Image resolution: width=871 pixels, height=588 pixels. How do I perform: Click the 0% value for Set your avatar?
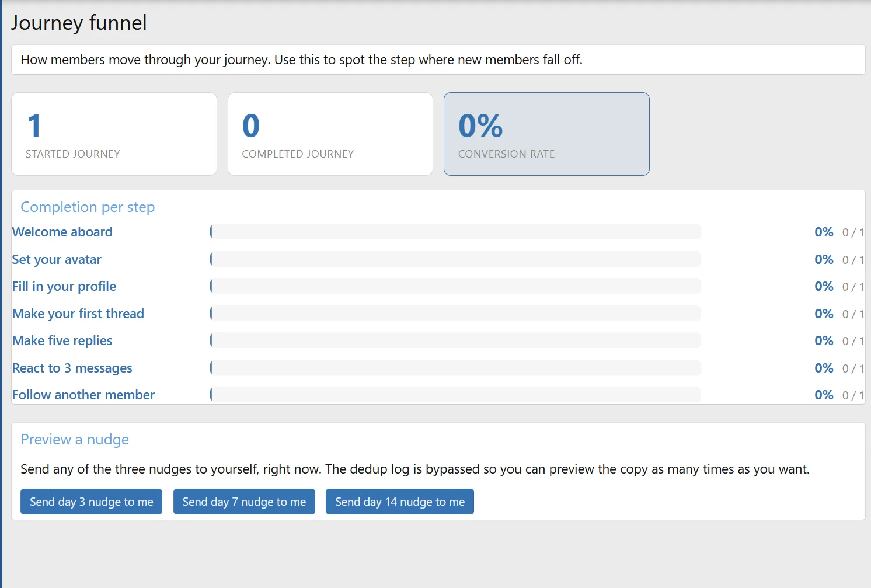824,259
